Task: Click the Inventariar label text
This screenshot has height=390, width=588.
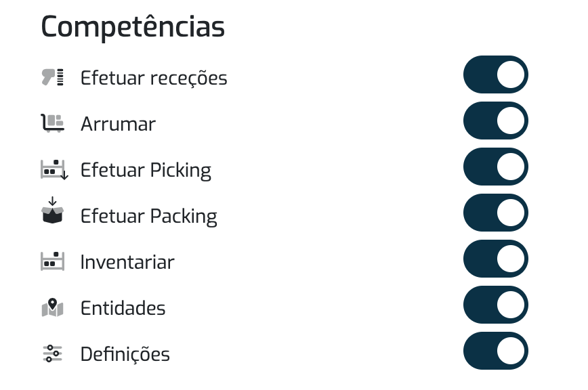Action: pos(127,262)
